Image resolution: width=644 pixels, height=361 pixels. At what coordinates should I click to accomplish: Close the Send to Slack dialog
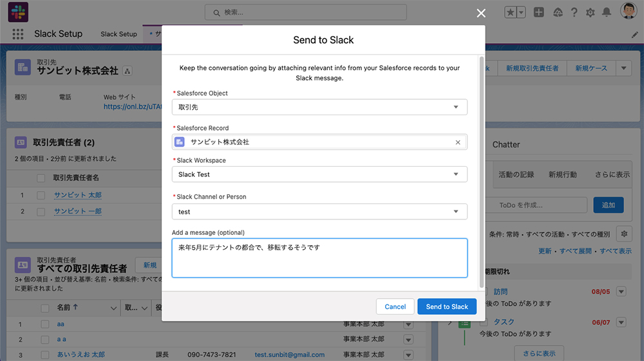click(x=481, y=13)
